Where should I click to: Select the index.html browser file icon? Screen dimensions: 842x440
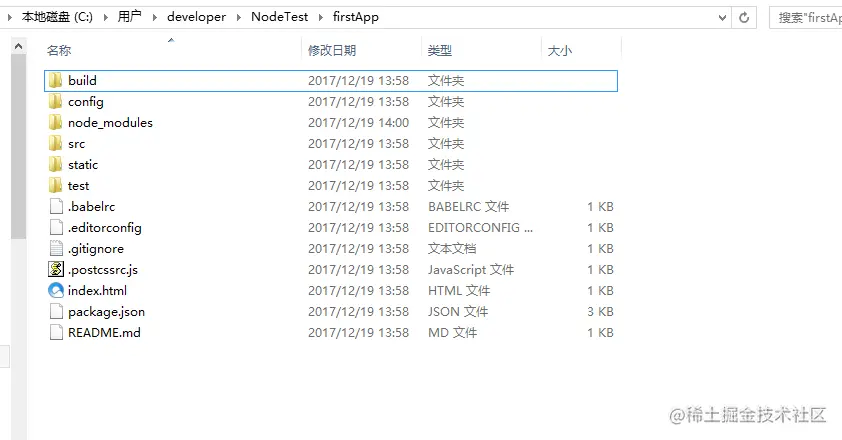56,291
